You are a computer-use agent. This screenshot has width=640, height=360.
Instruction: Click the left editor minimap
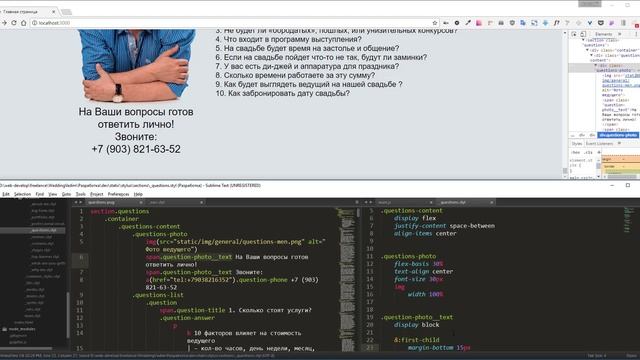click(x=347, y=280)
